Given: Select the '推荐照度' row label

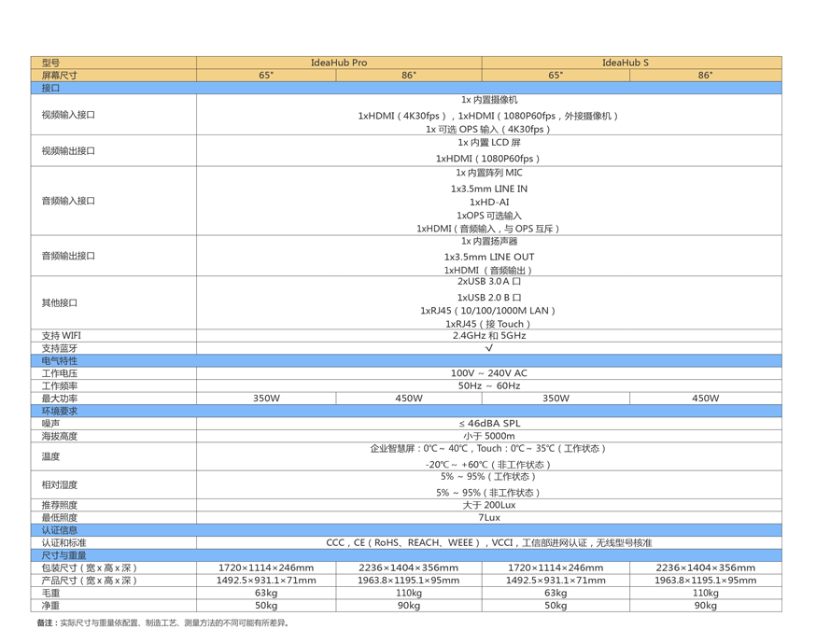Looking at the screenshot, I should click(60, 505).
